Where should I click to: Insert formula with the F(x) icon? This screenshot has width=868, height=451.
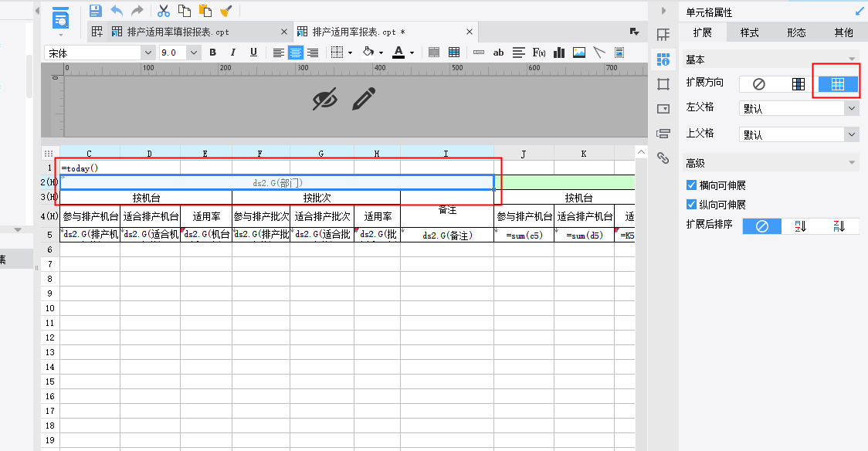tap(539, 53)
